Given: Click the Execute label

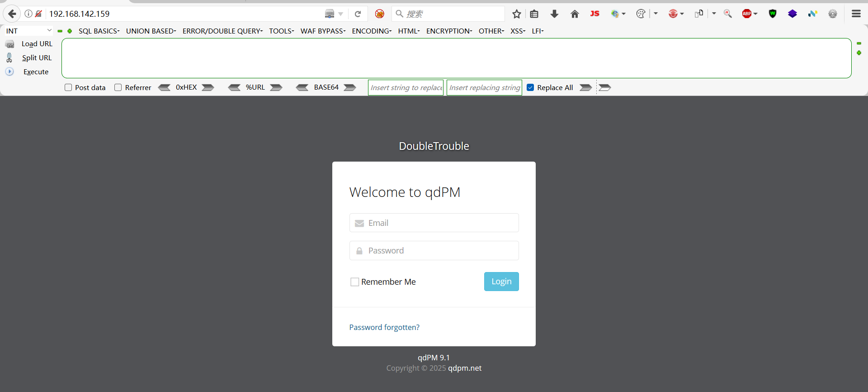Looking at the screenshot, I should 36,72.
